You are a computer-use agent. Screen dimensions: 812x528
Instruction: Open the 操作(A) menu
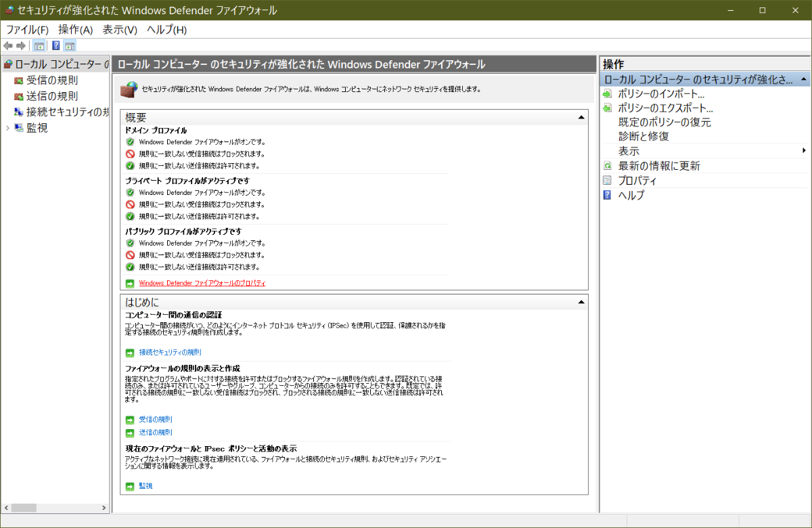pyautogui.click(x=75, y=30)
